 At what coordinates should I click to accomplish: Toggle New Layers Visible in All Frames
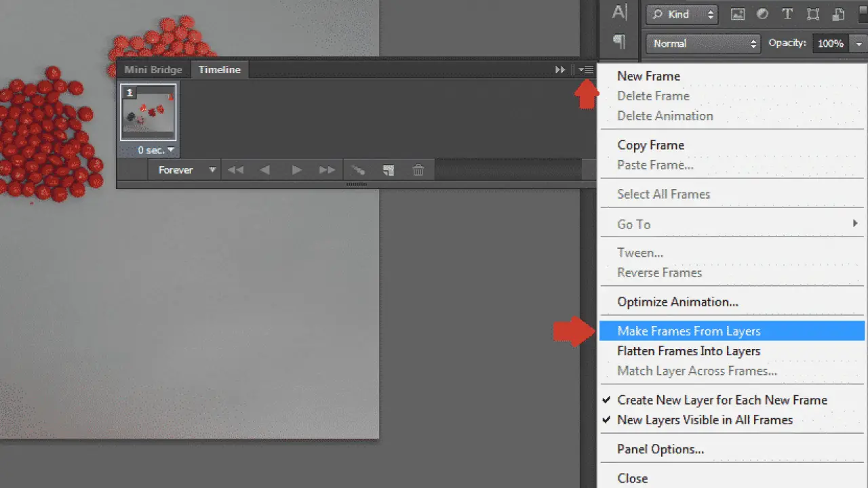pos(704,420)
